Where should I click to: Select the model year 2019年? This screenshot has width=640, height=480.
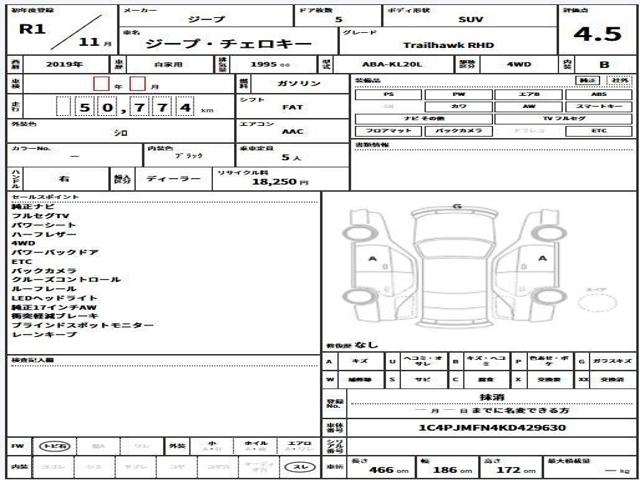click(x=64, y=64)
